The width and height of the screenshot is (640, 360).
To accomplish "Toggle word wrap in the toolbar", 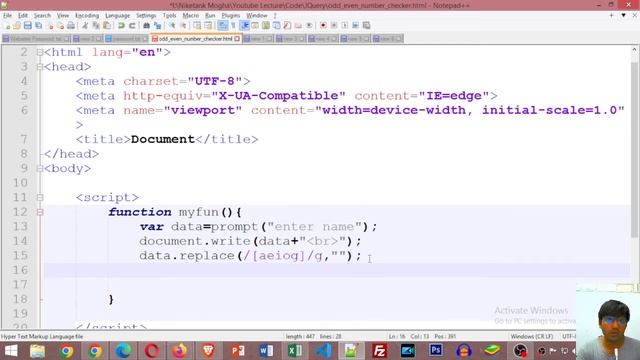I will 222,26.
